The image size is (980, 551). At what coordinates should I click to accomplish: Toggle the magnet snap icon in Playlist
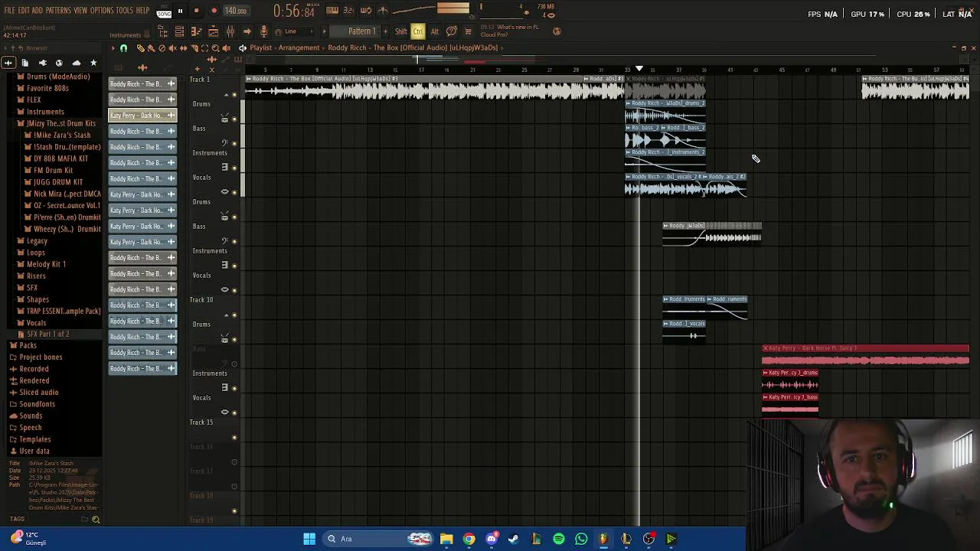123,48
